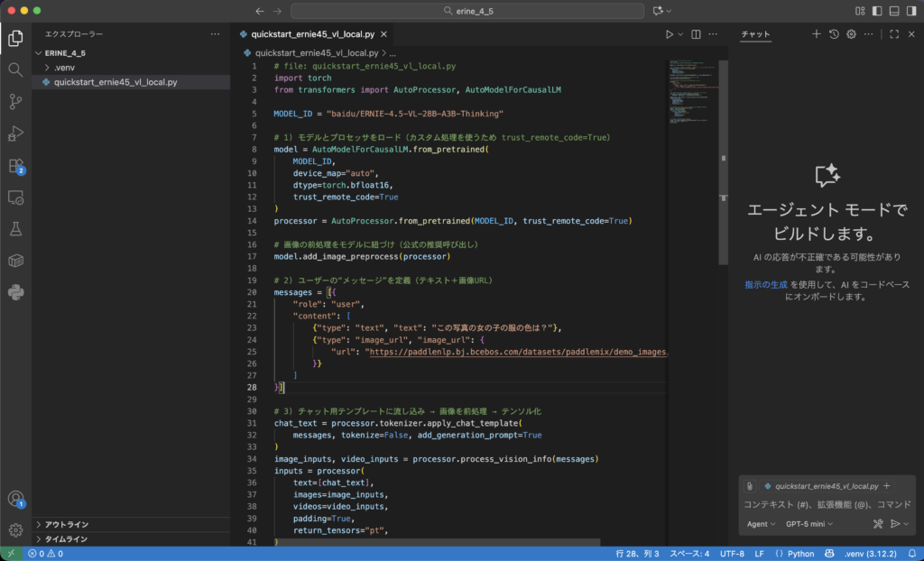Viewport: 924px width, 561px height.
Task: Open the Testing flask icon view
Action: [15, 228]
